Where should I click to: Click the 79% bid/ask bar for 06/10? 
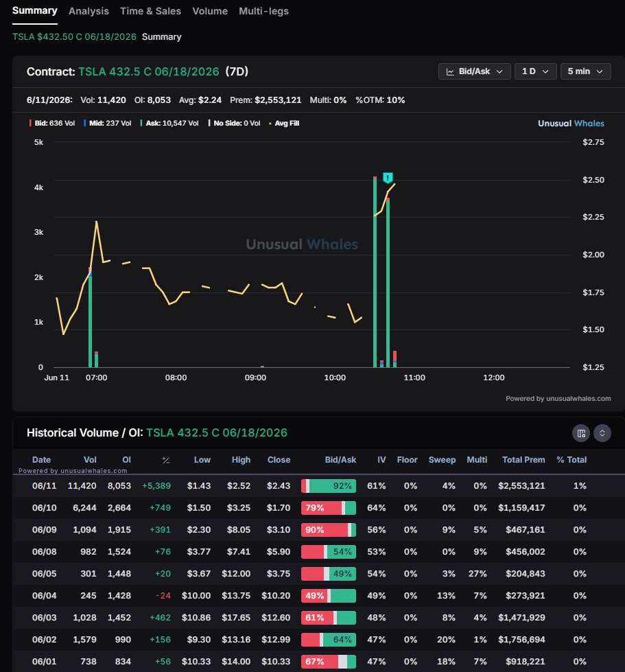click(x=329, y=508)
